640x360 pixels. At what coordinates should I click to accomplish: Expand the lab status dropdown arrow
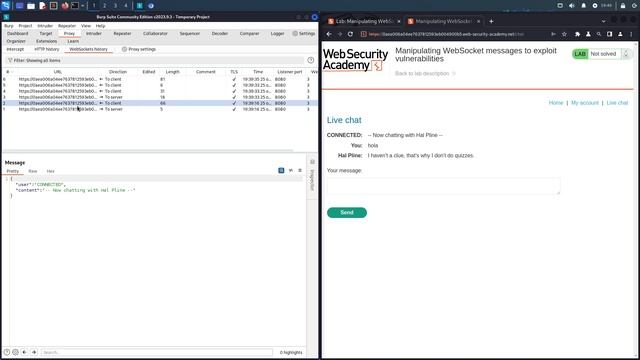626,54
